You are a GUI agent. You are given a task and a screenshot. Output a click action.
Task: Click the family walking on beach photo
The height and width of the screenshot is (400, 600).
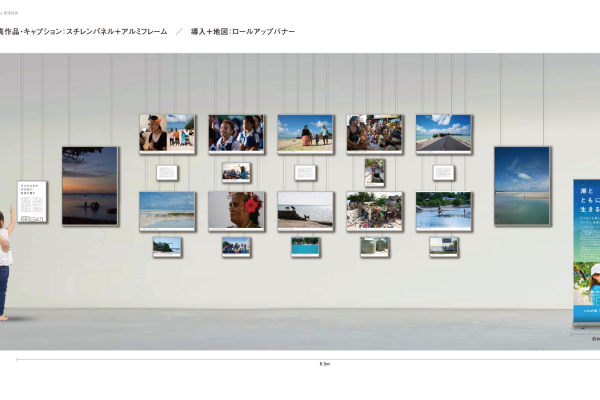tap(305, 133)
